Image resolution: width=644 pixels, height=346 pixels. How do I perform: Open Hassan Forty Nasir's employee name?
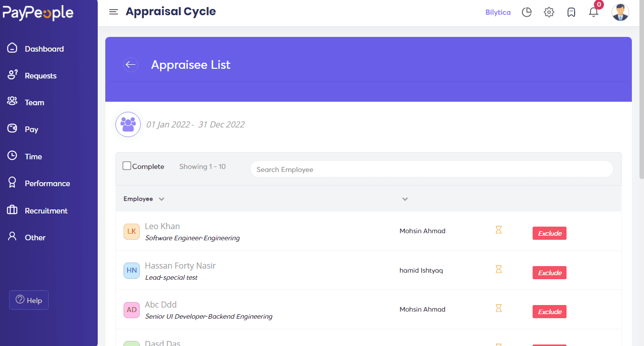click(180, 266)
